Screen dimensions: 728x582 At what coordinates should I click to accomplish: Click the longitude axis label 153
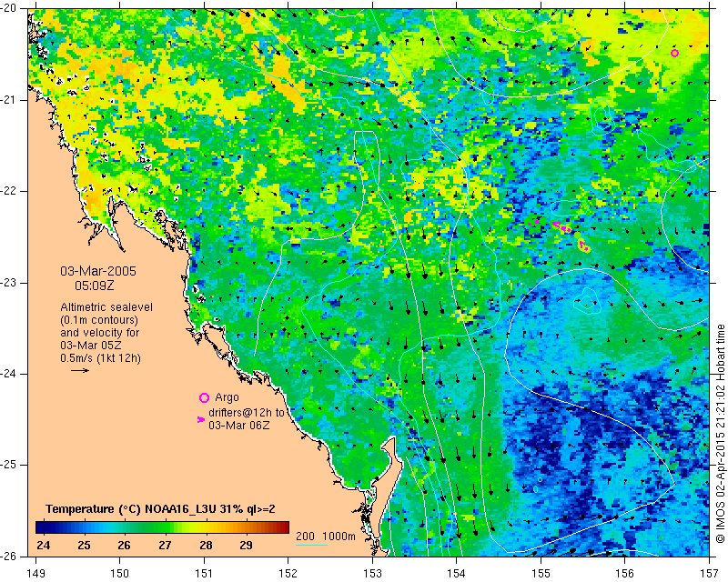372,574
